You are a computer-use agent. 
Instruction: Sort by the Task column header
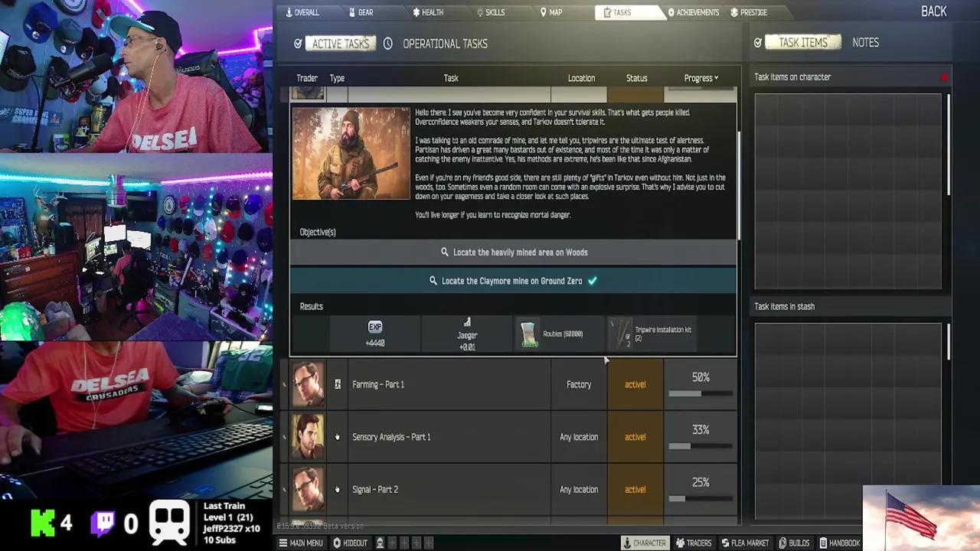(451, 78)
